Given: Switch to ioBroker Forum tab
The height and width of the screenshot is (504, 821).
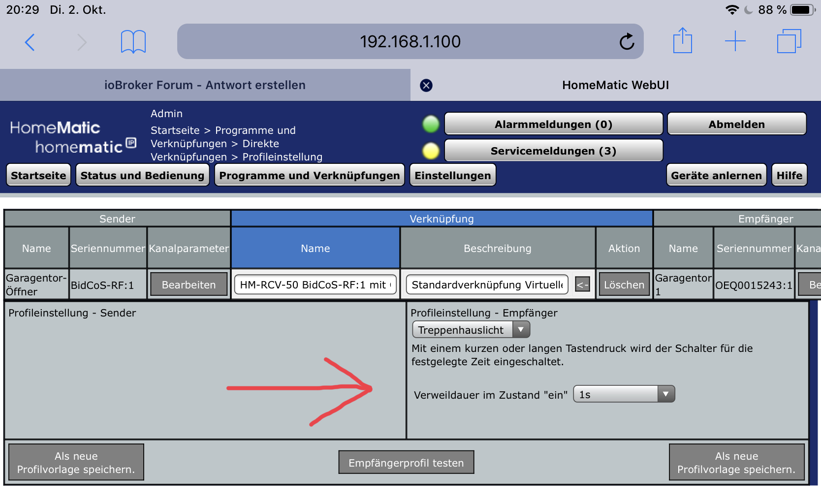Looking at the screenshot, I should [205, 85].
